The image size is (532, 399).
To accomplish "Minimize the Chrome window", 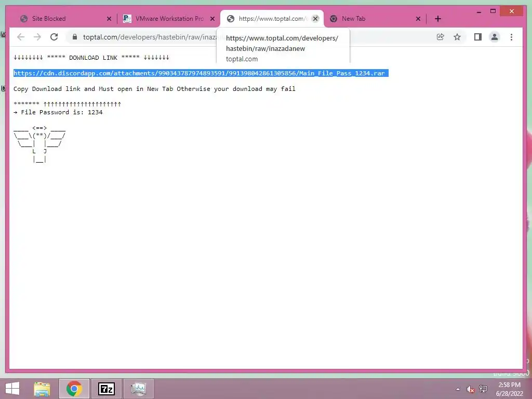I will pyautogui.click(x=479, y=11).
